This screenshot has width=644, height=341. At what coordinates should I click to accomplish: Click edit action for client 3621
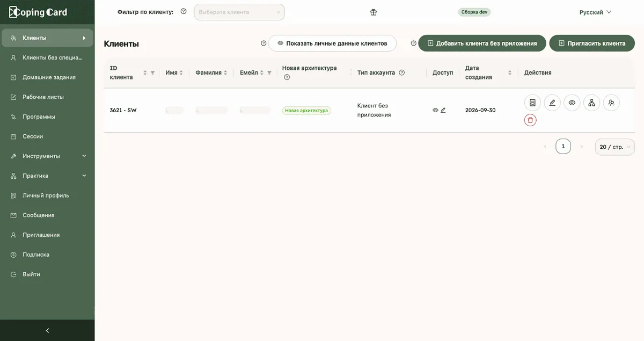tap(552, 103)
